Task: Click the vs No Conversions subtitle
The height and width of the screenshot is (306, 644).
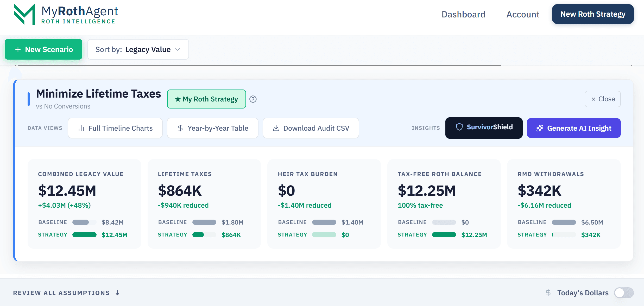Action: point(63,106)
